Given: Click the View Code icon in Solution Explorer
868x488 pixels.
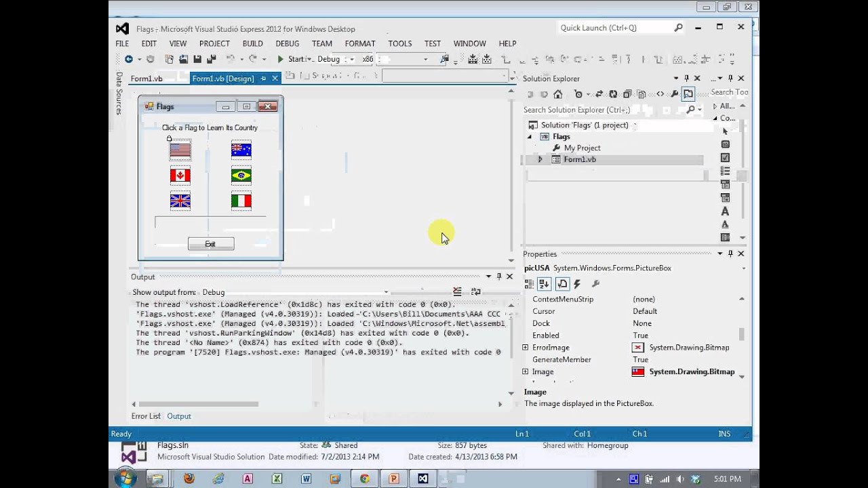Looking at the screenshot, I should (x=660, y=94).
